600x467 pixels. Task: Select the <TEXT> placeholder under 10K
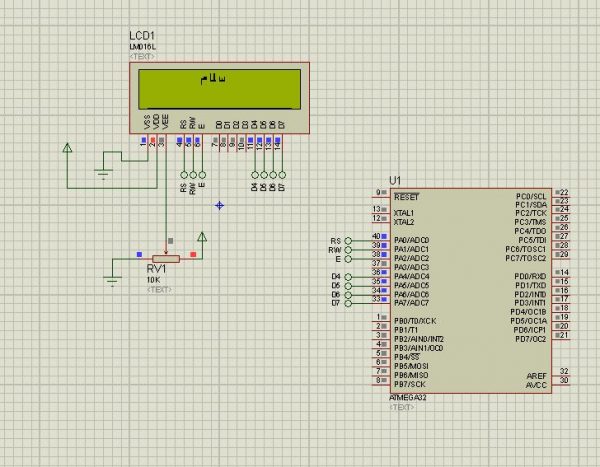[x=159, y=290]
